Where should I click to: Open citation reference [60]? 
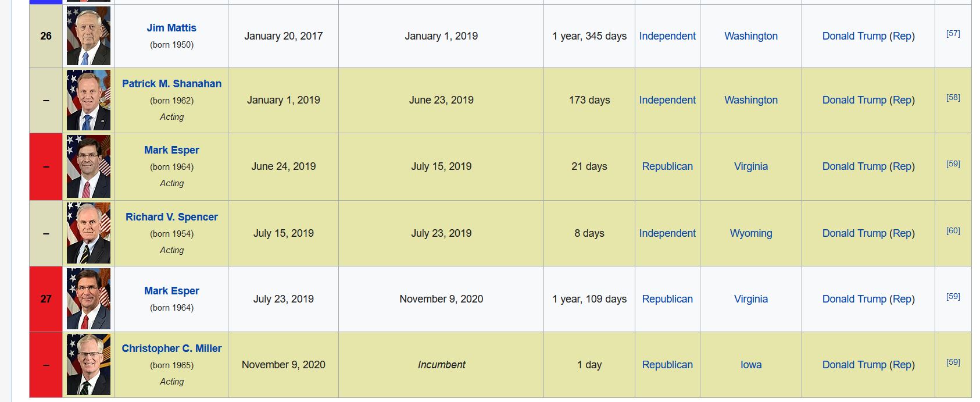pyautogui.click(x=953, y=231)
